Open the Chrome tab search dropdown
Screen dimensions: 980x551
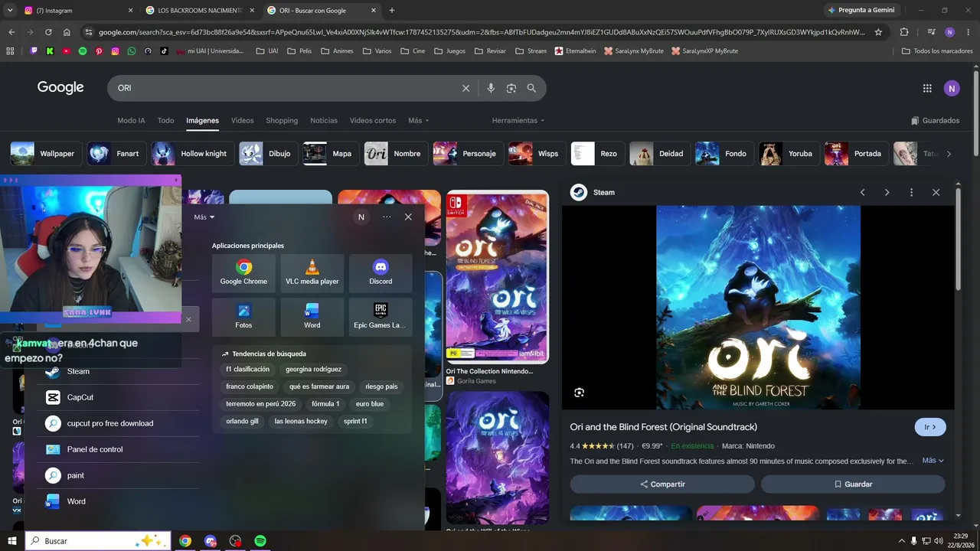coord(10,10)
